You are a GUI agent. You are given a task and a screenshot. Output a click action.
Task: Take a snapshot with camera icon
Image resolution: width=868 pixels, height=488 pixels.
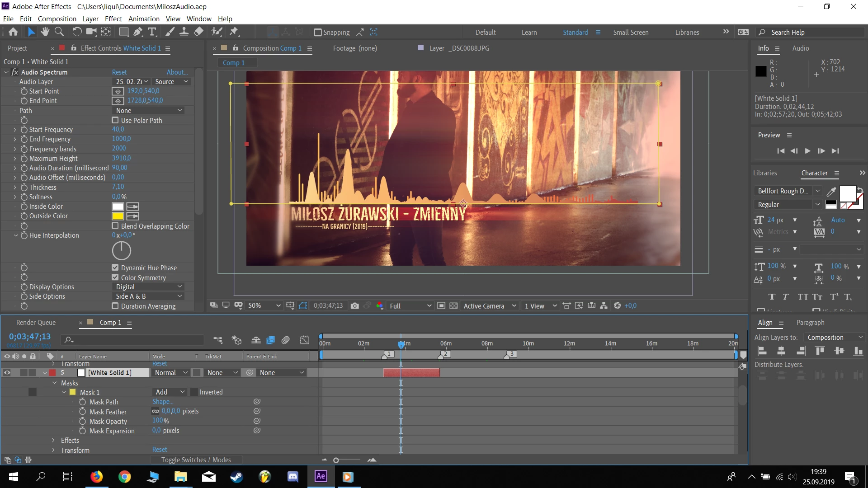355,306
